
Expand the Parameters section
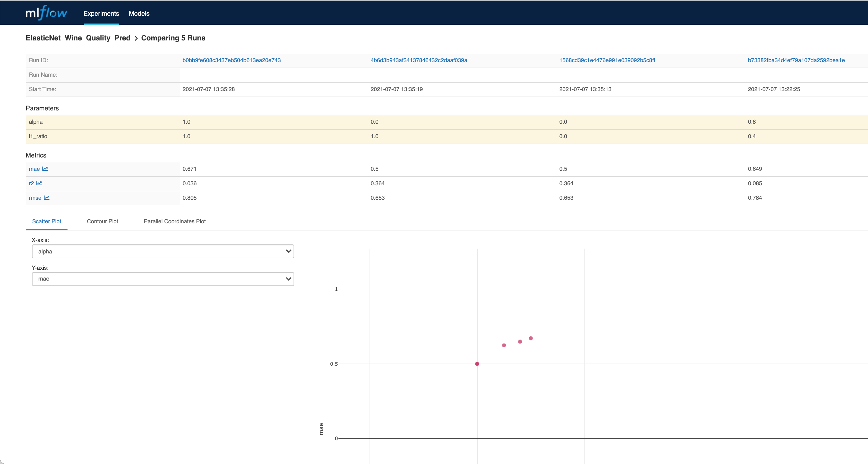43,107
